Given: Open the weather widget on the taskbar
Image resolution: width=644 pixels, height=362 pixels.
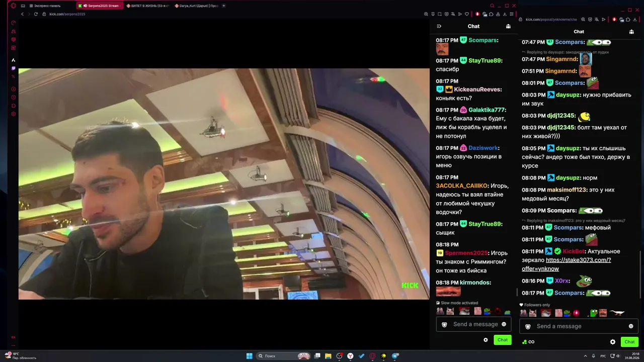Looking at the screenshot, I should (21, 356).
